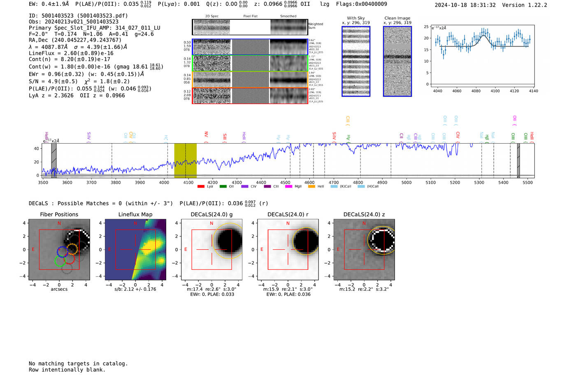Click the s/b: 2.12 +/- 0.176 caption
Screen dimensions: 576x392
135,289
